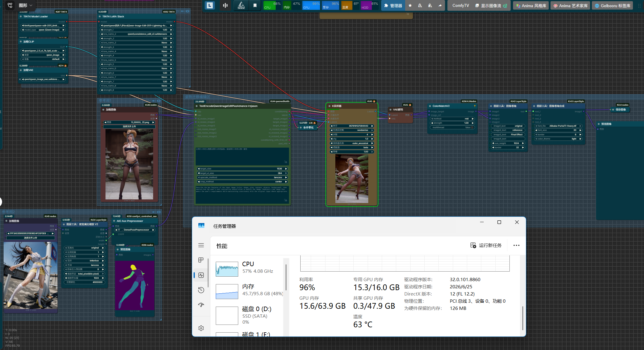
Task: Click the ComfyUI logo menu icon
Action: click(10, 5)
